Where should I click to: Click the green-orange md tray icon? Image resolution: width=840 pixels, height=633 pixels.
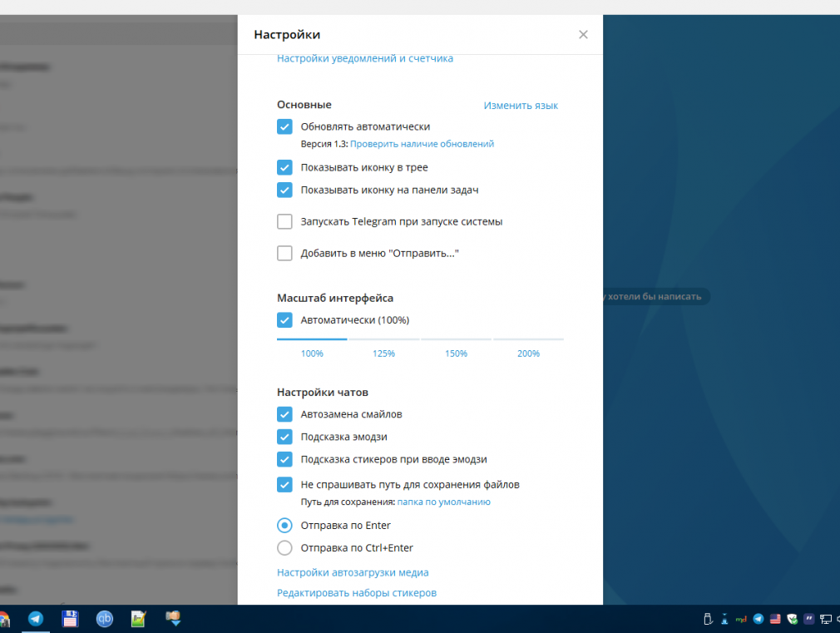[741, 619]
